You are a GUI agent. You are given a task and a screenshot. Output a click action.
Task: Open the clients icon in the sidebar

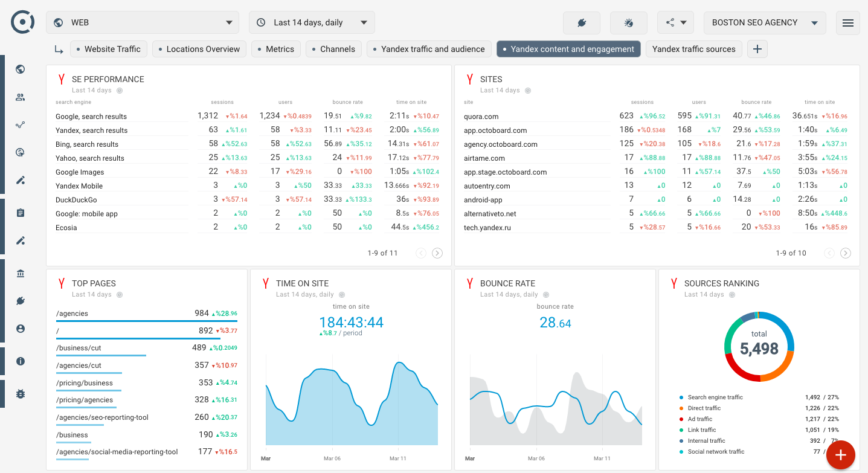tap(20, 97)
